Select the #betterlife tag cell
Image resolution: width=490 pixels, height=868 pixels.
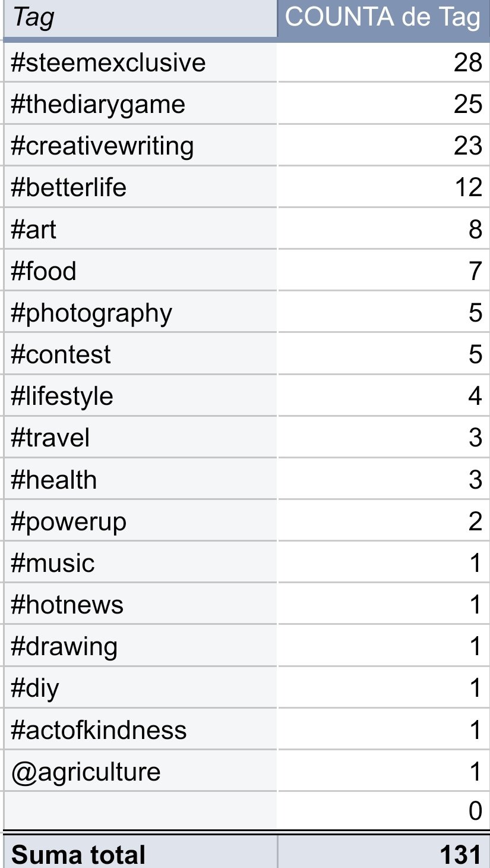click(140, 187)
